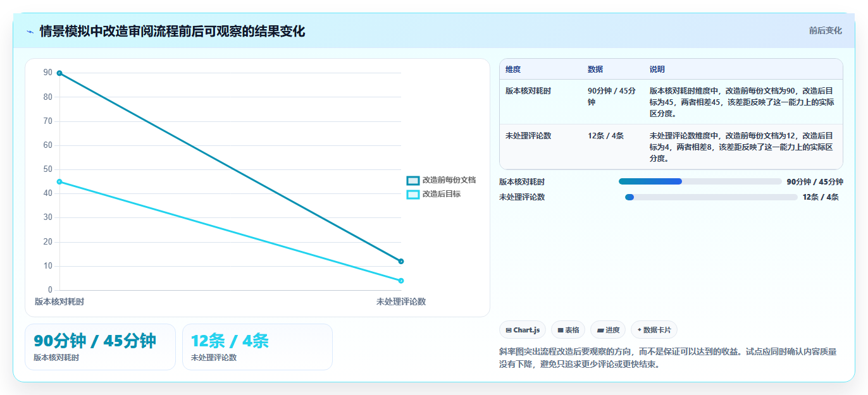Select the 表格 tag chip

tap(568, 330)
